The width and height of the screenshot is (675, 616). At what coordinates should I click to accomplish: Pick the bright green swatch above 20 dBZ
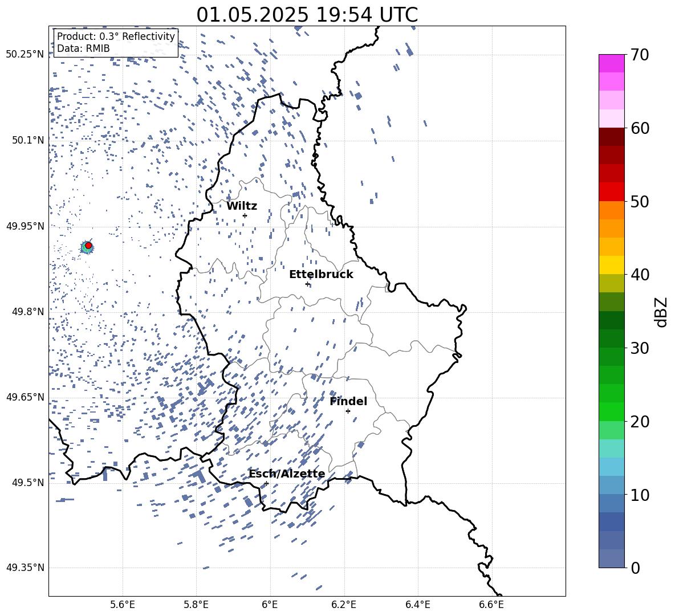(612, 411)
